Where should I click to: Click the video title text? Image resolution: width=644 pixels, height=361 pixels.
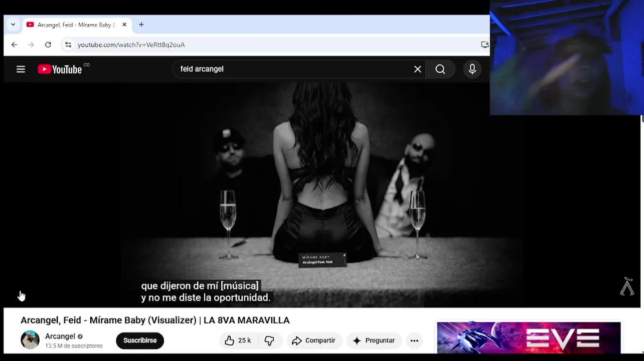155,320
